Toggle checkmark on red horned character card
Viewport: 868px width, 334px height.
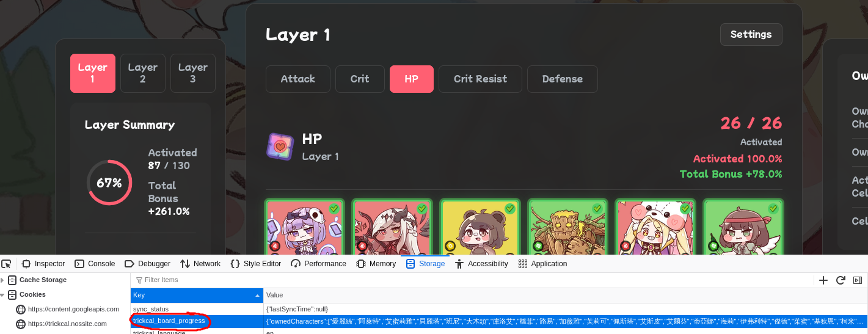click(421, 209)
